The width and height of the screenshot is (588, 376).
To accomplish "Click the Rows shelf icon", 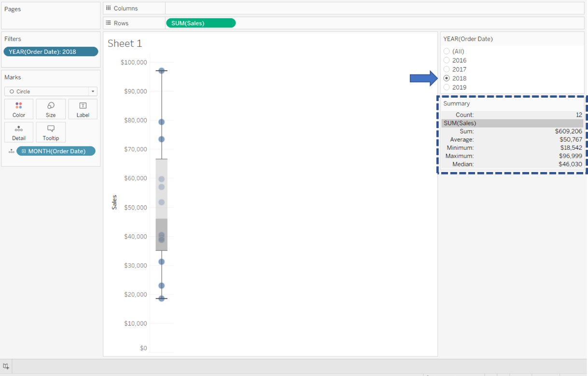I will click(x=109, y=23).
